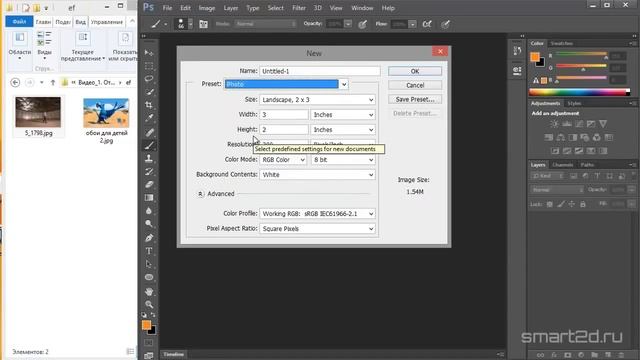Select the Clone Stamp tool
Image resolution: width=640 pixels, height=360 pixels.
click(x=149, y=158)
